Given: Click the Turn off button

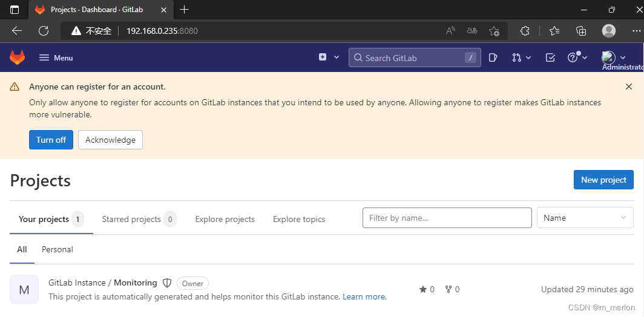Looking at the screenshot, I should 51,140.
